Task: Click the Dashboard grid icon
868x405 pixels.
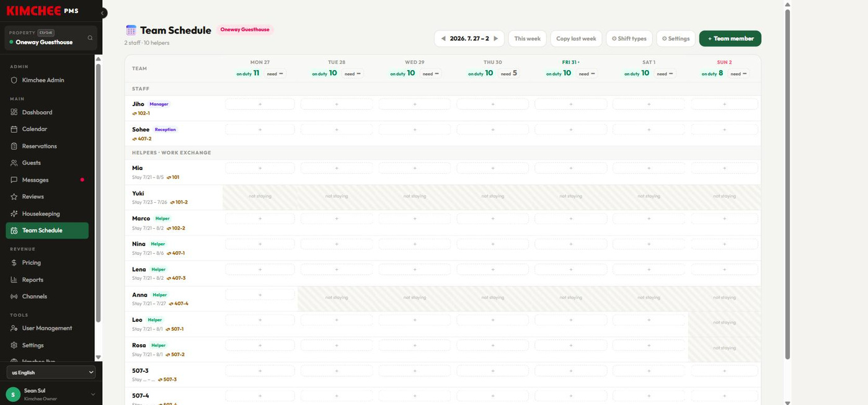Action: (x=14, y=112)
